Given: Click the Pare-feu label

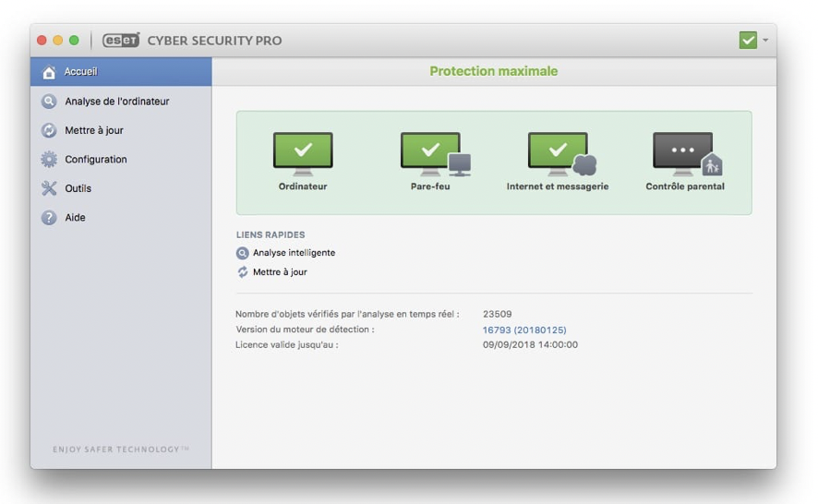Looking at the screenshot, I should (x=430, y=186).
